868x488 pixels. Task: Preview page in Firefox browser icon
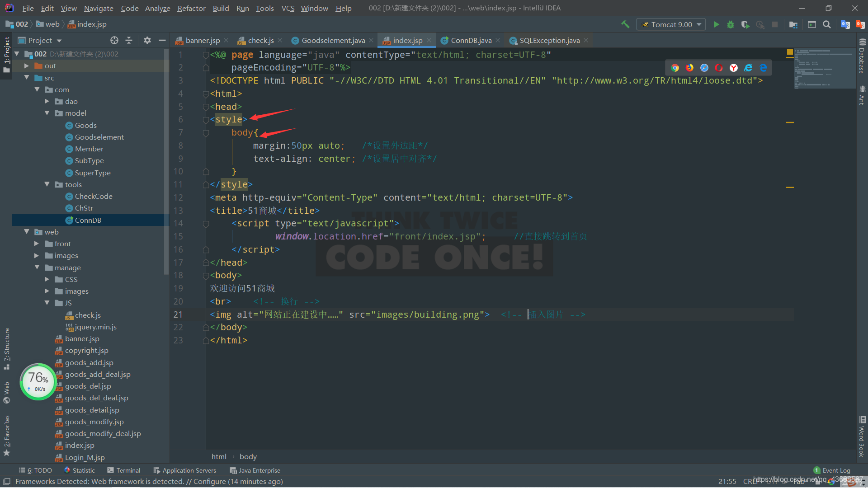(x=690, y=68)
